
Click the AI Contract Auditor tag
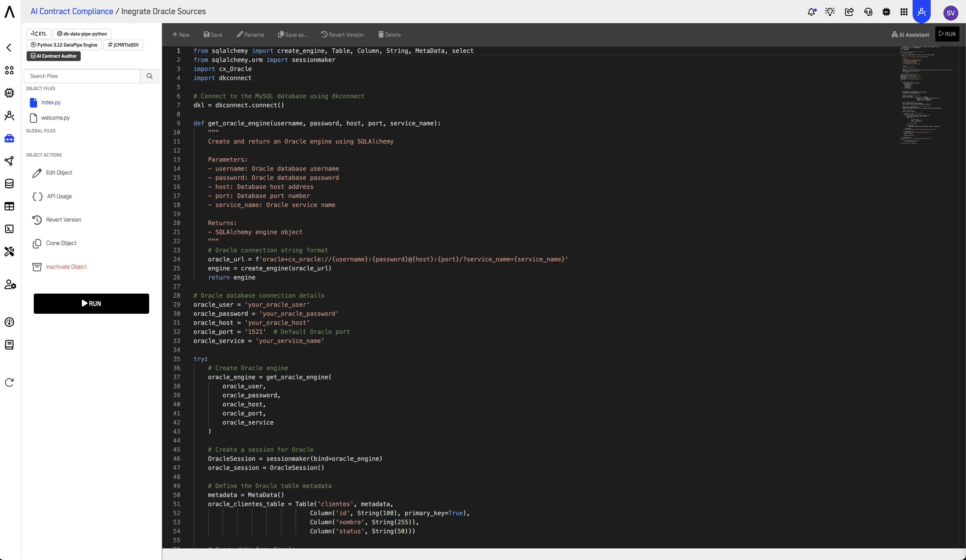pyautogui.click(x=54, y=56)
